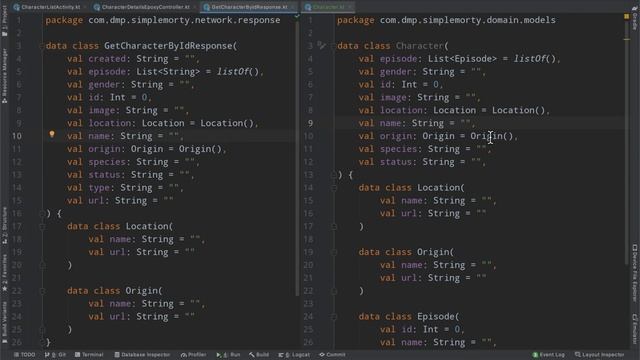Open the Logcat tool window

coord(294,355)
